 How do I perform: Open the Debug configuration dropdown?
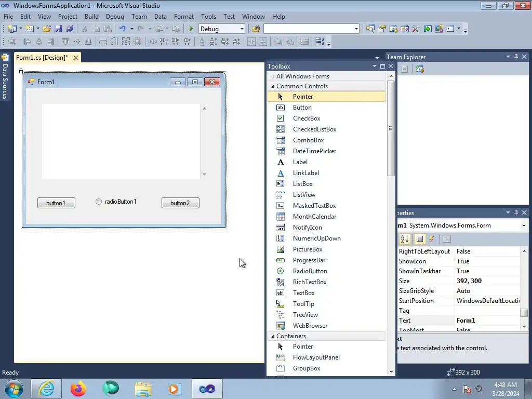(x=242, y=29)
